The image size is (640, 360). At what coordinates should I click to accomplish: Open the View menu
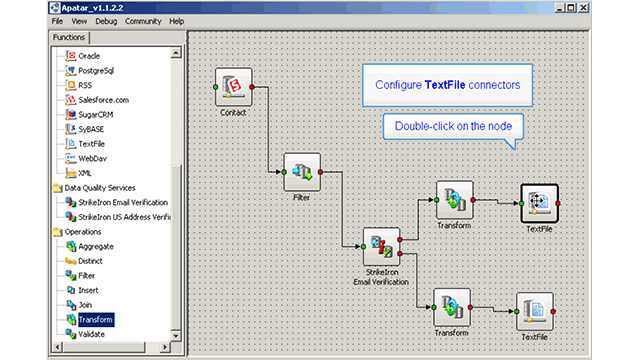79,21
